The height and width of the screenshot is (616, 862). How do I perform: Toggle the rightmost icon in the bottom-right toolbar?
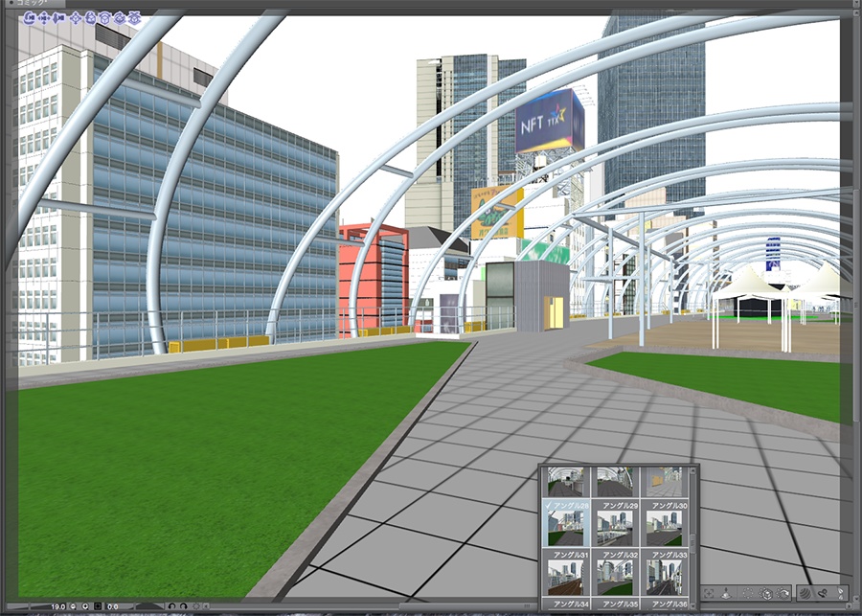pos(841,595)
